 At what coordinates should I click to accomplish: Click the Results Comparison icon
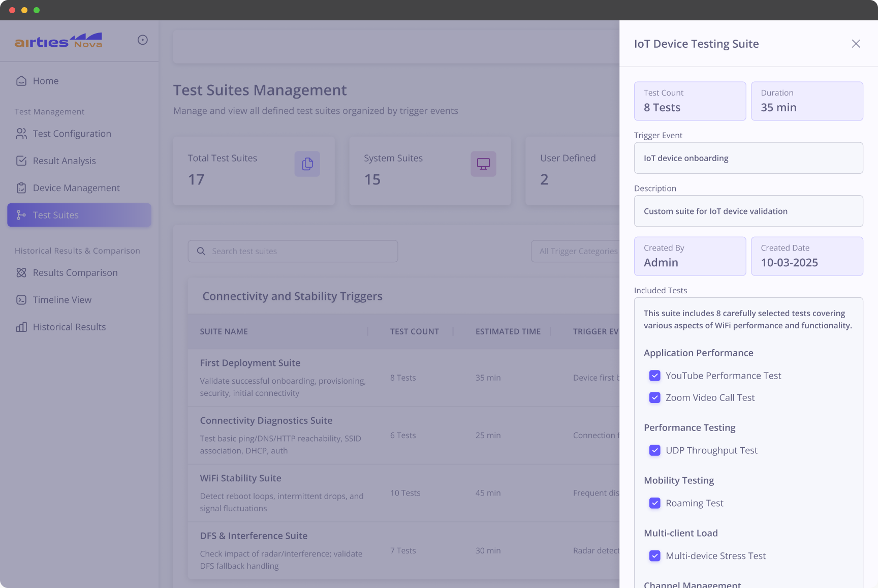21,273
